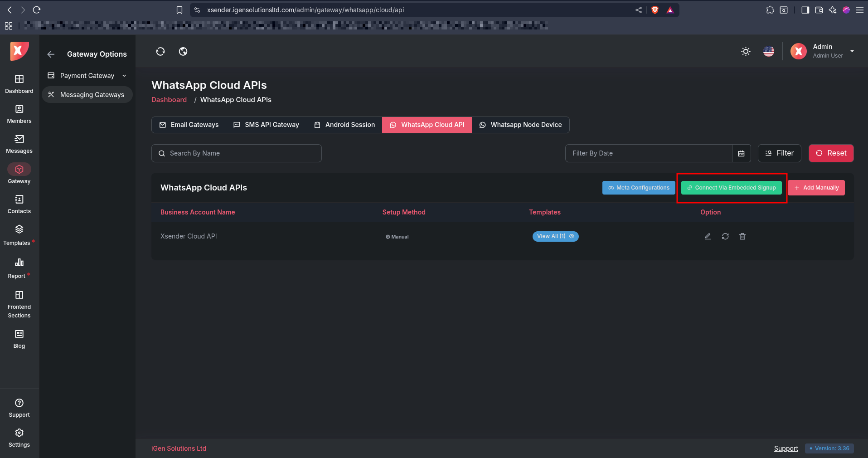Toggle light mode with the sun icon
The width and height of the screenshot is (868, 458).
coord(746,51)
